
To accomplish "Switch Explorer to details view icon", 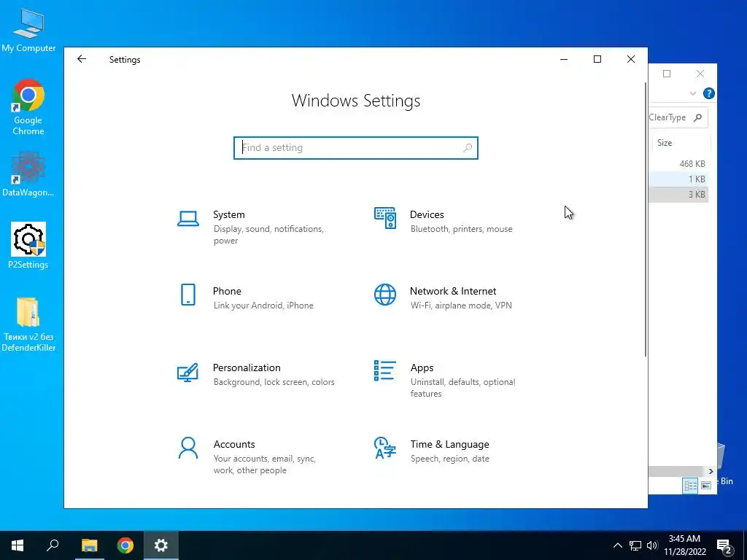I will tap(690, 485).
